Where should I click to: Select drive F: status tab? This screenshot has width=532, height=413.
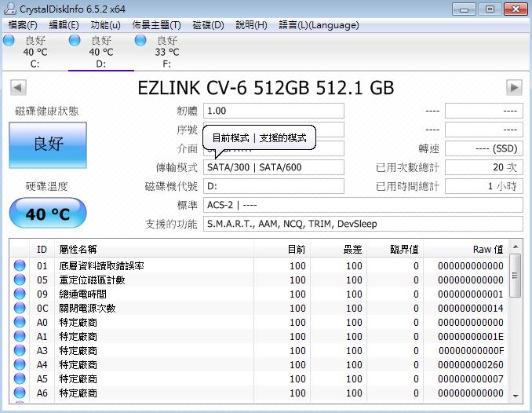tap(166, 52)
